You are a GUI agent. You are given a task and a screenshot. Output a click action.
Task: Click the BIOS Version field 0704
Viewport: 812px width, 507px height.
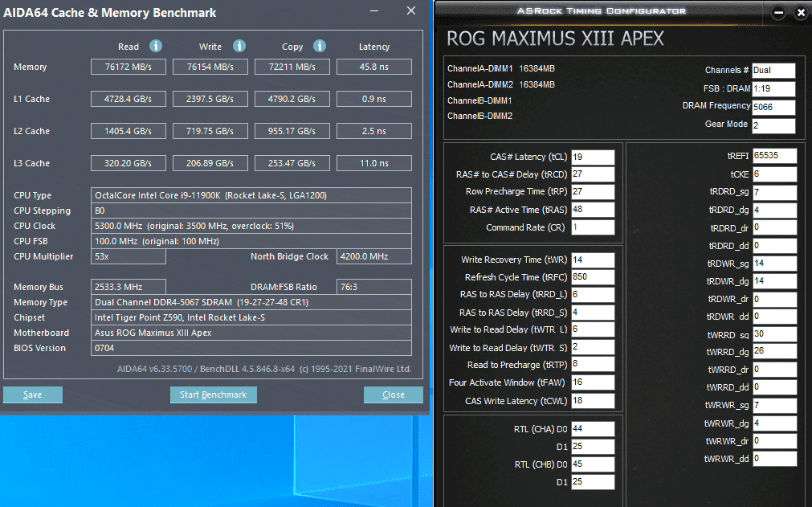pyautogui.click(x=251, y=348)
